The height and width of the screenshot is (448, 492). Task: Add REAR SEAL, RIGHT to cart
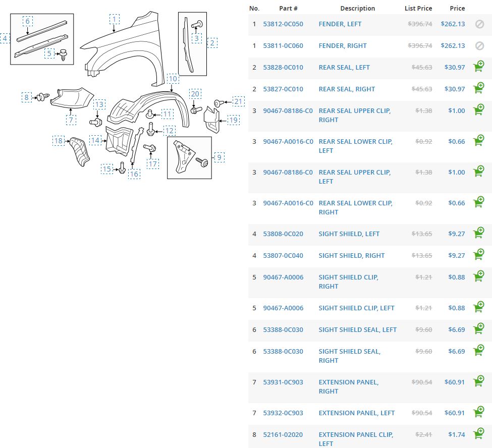pos(478,89)
